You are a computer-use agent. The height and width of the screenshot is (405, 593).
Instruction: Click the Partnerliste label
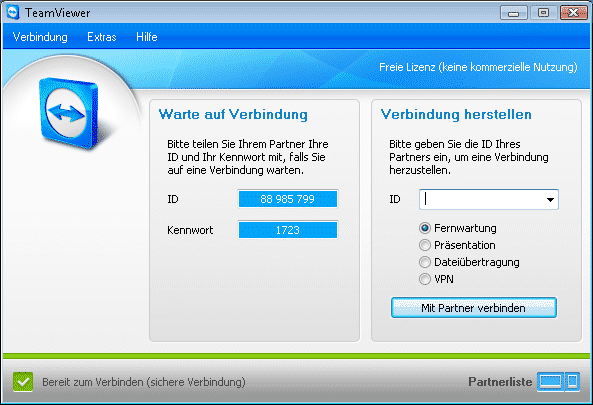coord(500,382)
